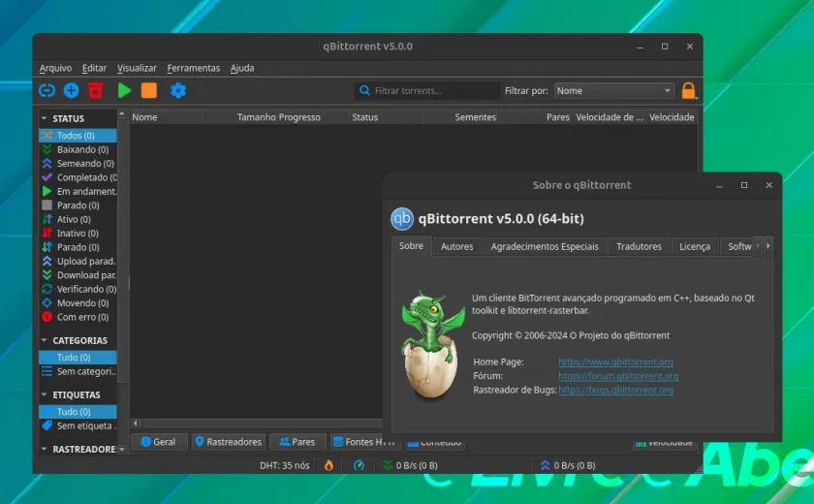The height and width of the screenshot is (504, 814).
Task: Select Baixando (0) status filter
Action: 78,149
